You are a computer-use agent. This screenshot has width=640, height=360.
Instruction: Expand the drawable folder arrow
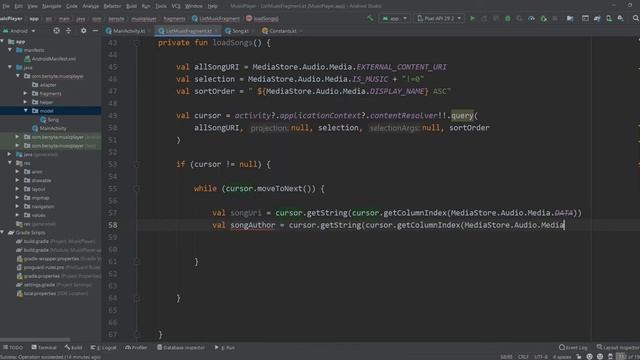click(18, 180)
